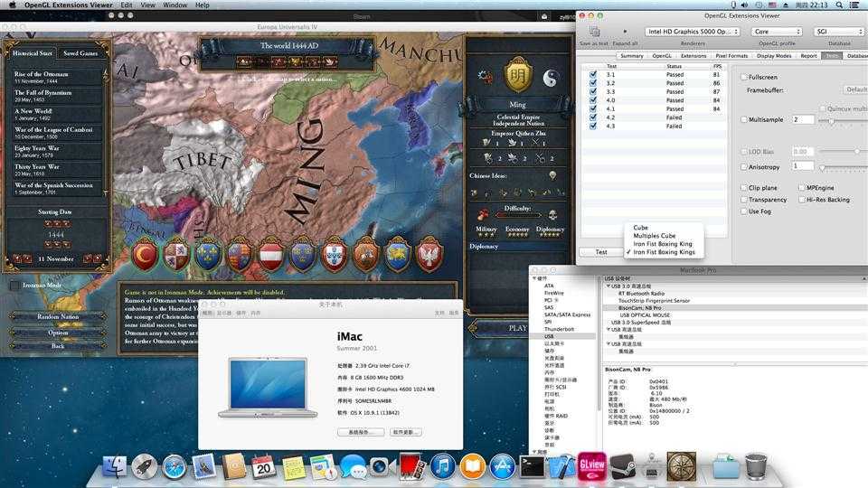Click the yin-yang religion icon

(x=551, y=80)
